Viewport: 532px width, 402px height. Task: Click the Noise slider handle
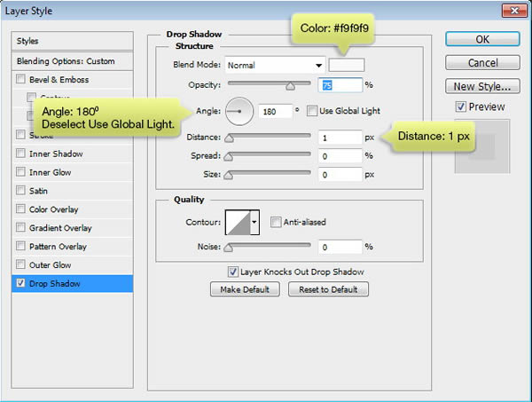pos(229,248)
